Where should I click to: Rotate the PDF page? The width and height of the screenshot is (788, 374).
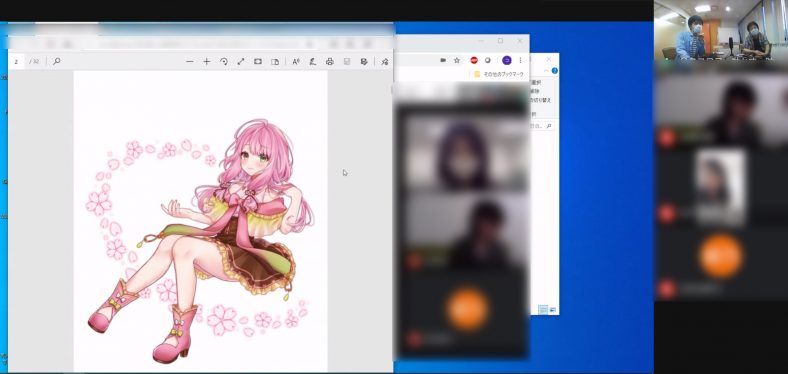224,61
